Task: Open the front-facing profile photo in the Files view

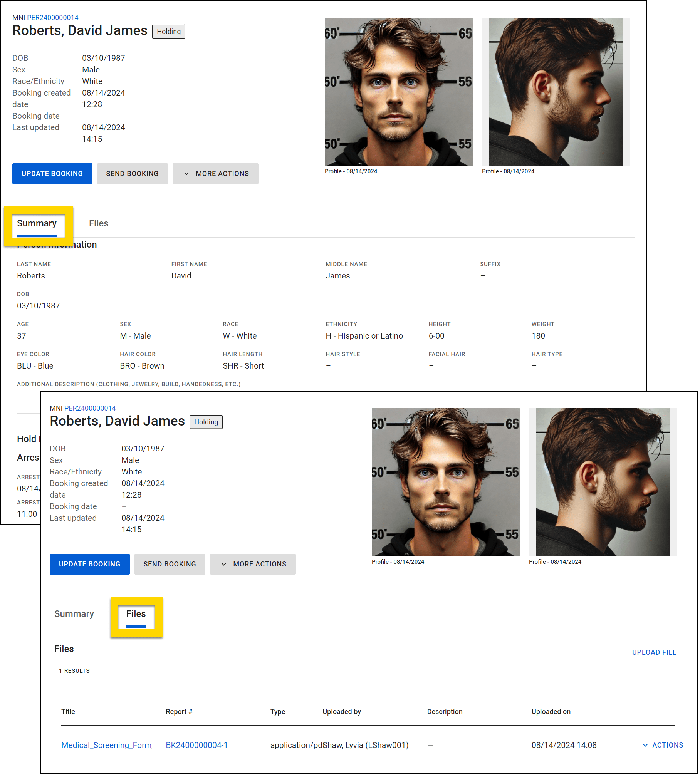Action: click(445, 482)
